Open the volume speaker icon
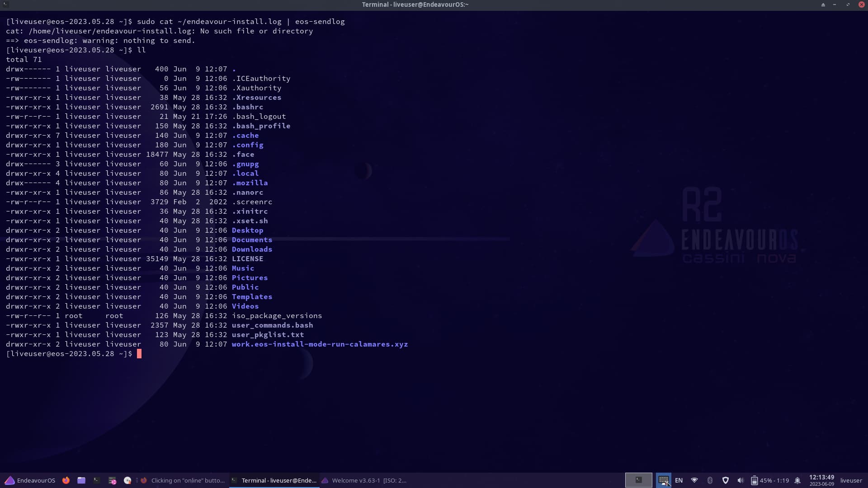The width and height of the screenshot is (868, 488). click(x=740, y=480)
